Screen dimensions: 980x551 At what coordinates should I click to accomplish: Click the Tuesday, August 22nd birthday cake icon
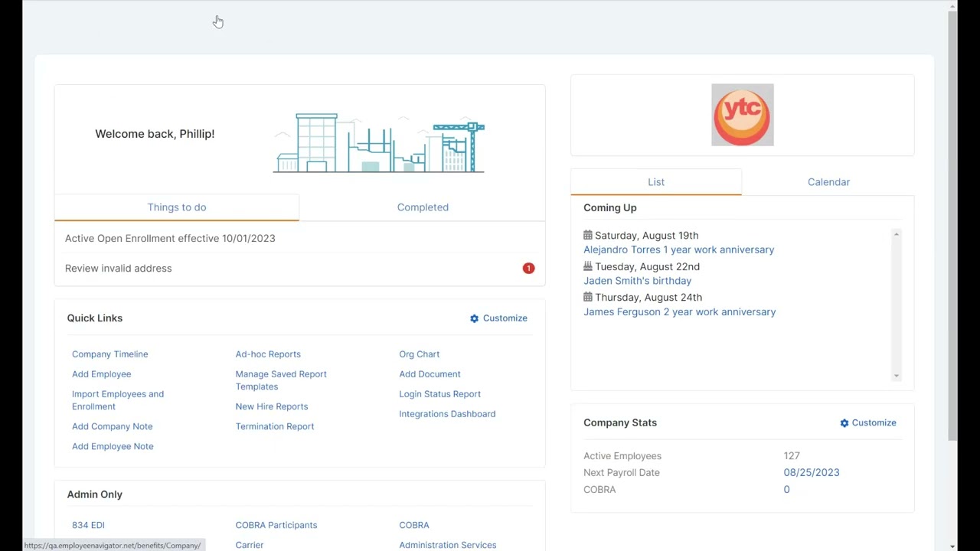tap(588, 266)
